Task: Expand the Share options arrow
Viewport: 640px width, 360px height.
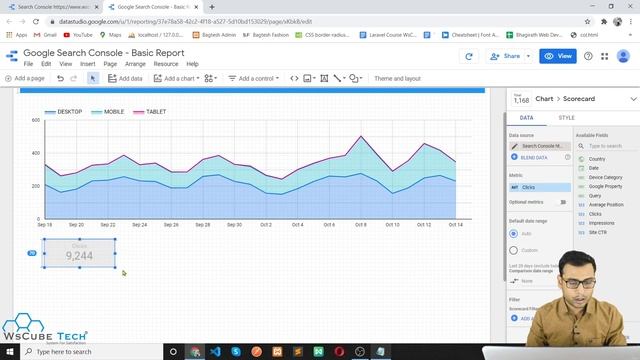Action: point(528,56)
